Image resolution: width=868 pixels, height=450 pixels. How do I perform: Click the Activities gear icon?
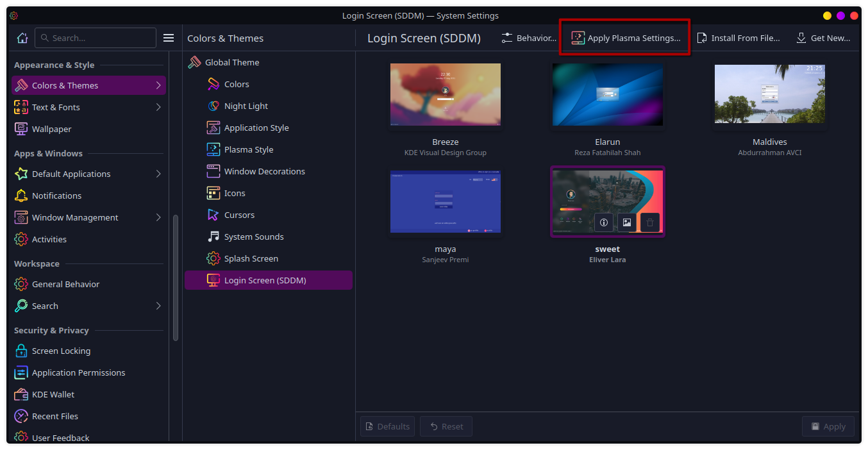pyautogui.click(x=21, y=239)
